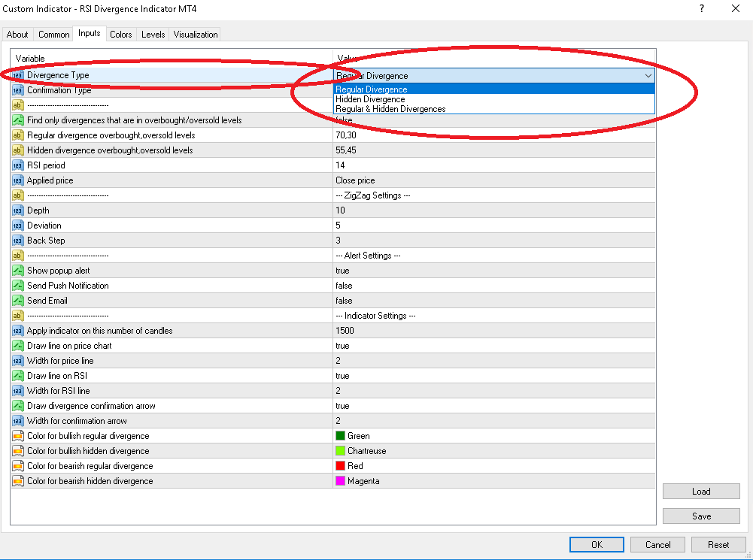
Task: Click the string icon beside Hidden divergence overbought,oversold levels
Action: click(18, 150)
